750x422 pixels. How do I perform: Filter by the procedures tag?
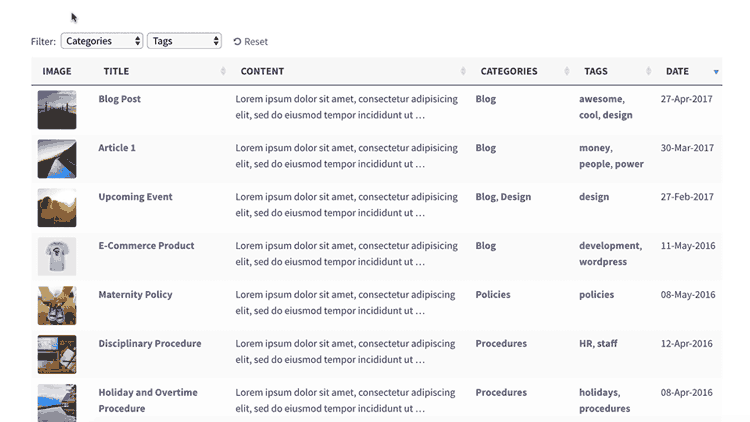click(x=605, y=409)
